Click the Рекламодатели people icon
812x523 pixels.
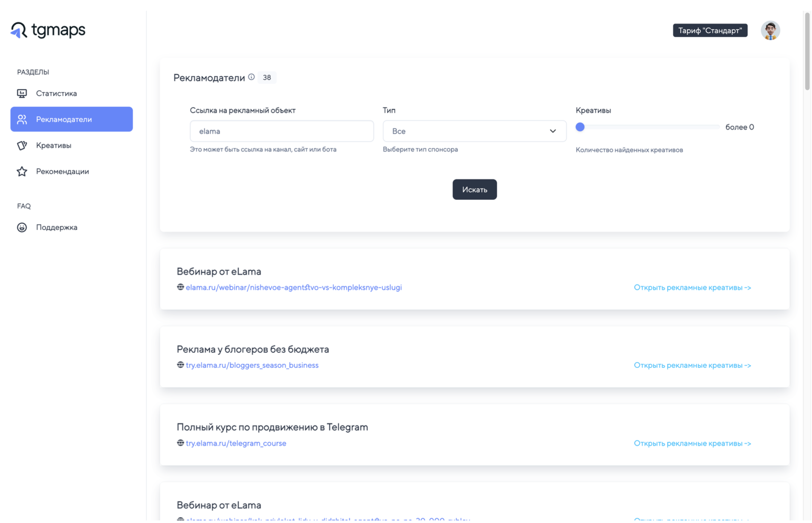click(22, 119)
